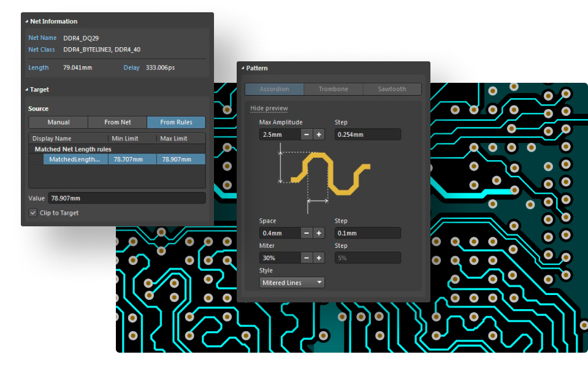Click the accordion pattern preview image
The width and height of the screenshot is (588, 368).
pos(325,175)
